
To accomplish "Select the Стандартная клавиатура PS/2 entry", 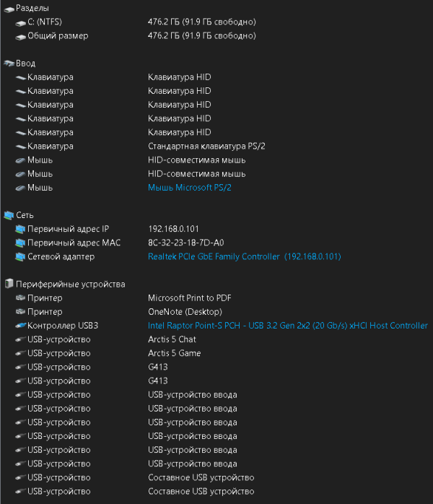I will tap(206, 147).
